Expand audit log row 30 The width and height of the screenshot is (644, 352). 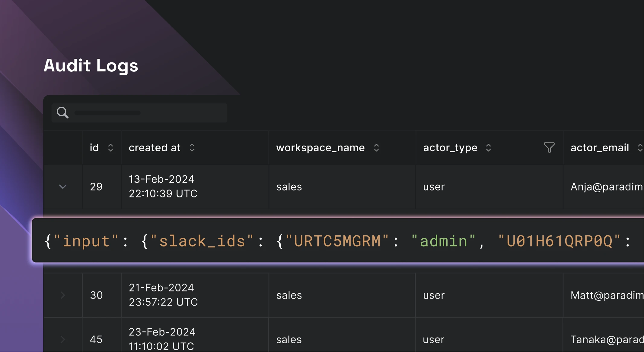(x=63, y=295)
